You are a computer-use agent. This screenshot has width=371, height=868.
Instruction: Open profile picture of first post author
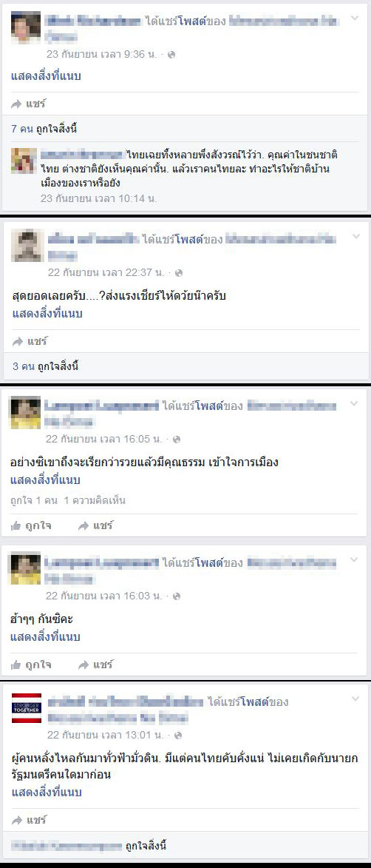(x=26, y=27)
